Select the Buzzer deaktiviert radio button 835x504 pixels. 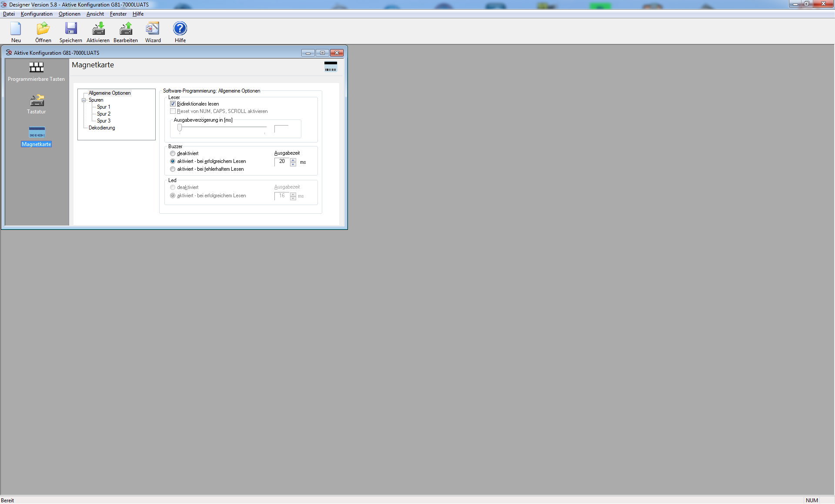tap(173, 153)
